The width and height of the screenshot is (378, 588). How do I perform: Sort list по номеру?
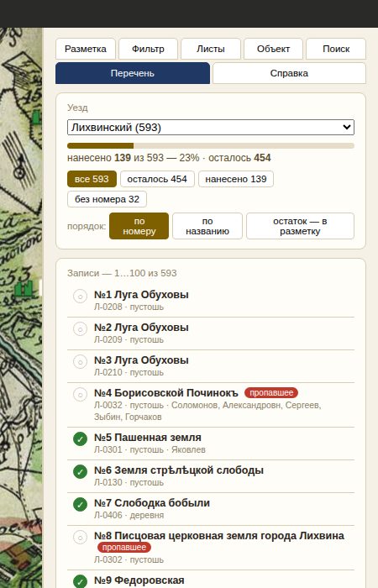coord(139,226)
